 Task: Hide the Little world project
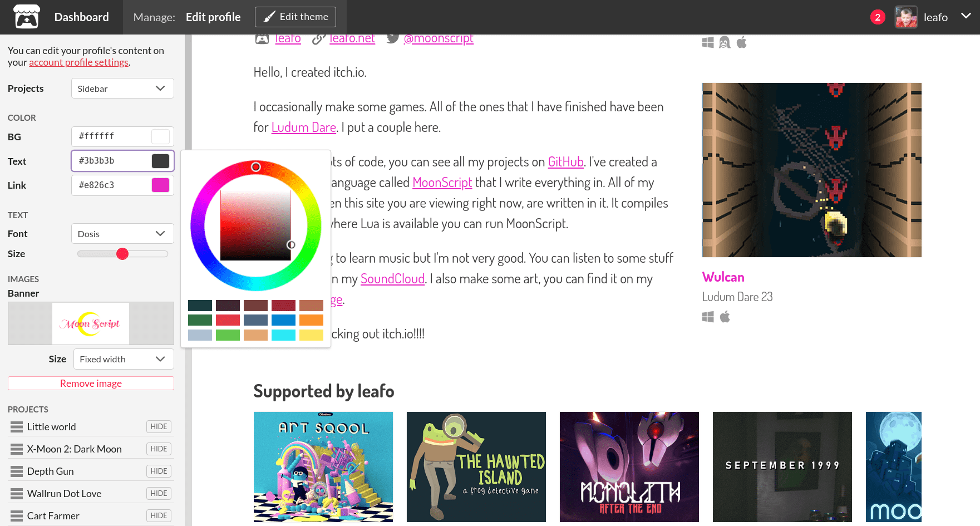[x=159, y=426]
